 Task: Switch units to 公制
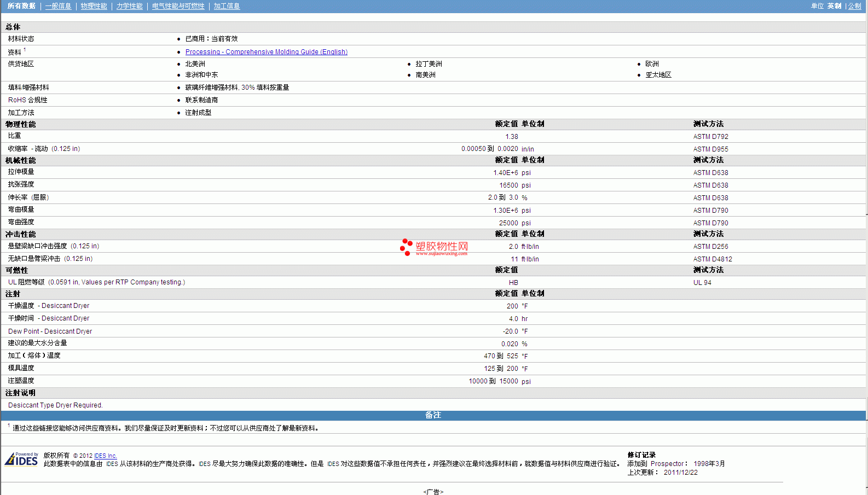(x=854, y=6)
